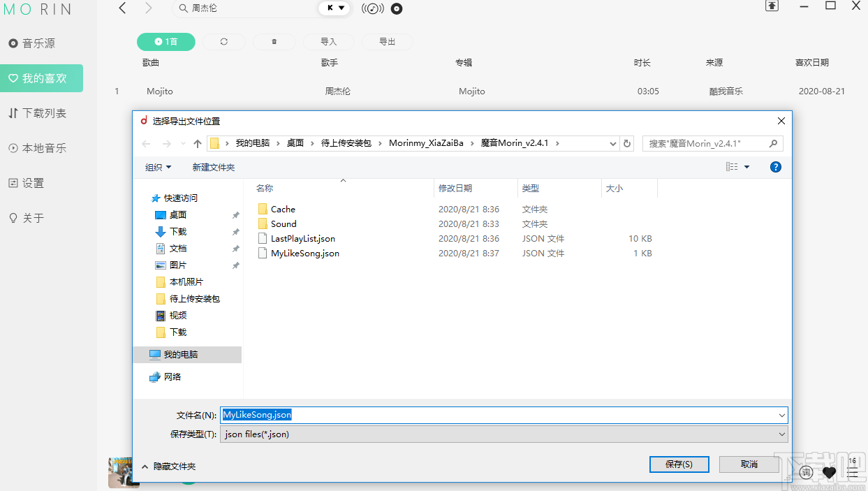Go up one folder level
The image size is (868, 491).
pyautogui.click(x=198, y=144)
